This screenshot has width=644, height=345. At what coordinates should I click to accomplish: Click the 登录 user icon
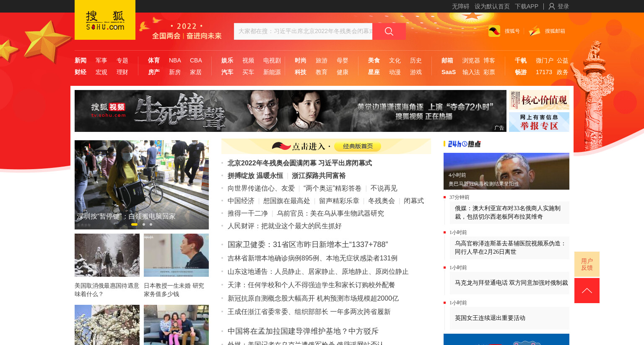(x=552, y=6)
